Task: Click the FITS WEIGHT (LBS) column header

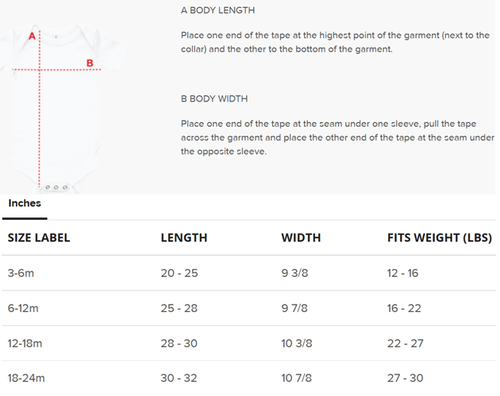Action: tap(439, 238)
